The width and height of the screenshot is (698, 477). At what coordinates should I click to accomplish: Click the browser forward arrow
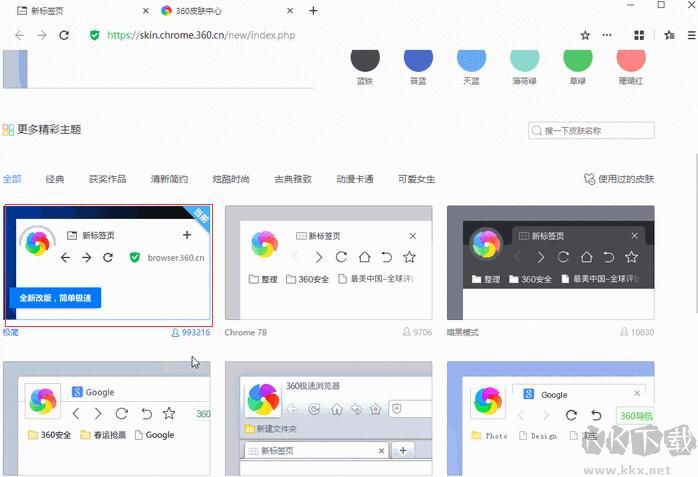point(42,35)
